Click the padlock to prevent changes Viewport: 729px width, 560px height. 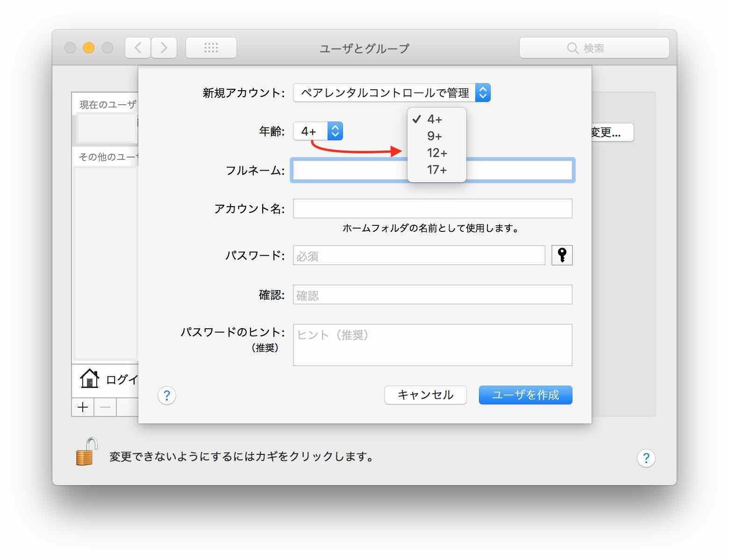click(x=87, y=452)
